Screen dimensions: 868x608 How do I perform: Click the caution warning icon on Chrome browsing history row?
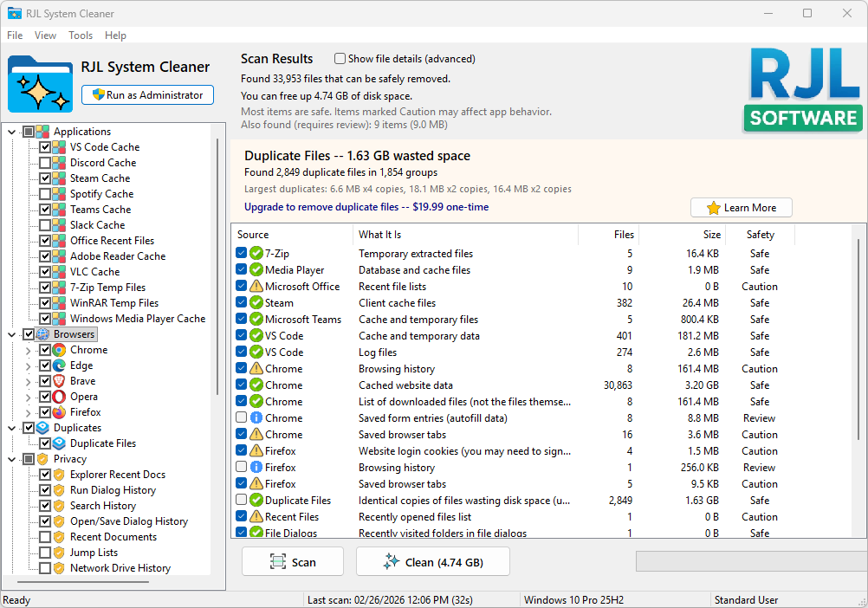coord(258,368)
